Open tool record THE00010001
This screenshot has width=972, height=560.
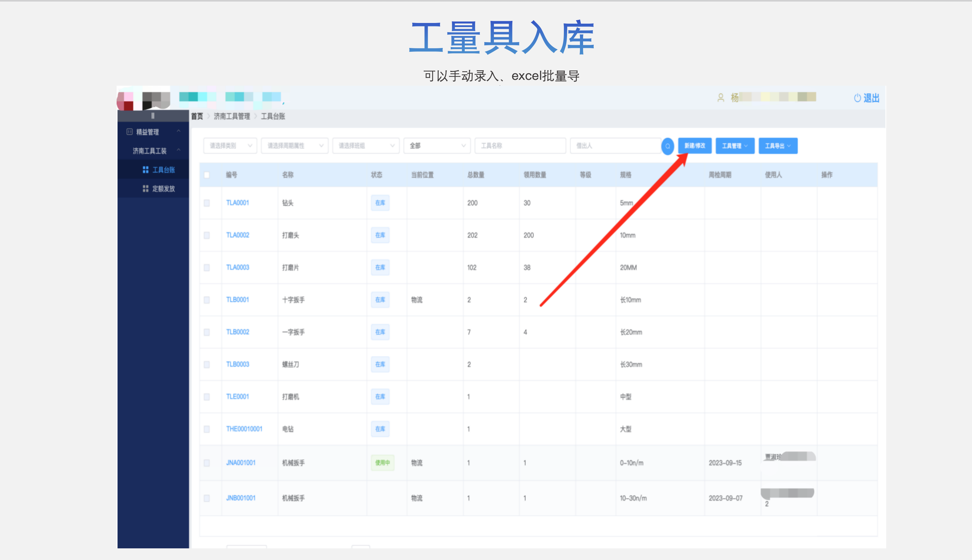pos(244,429)
